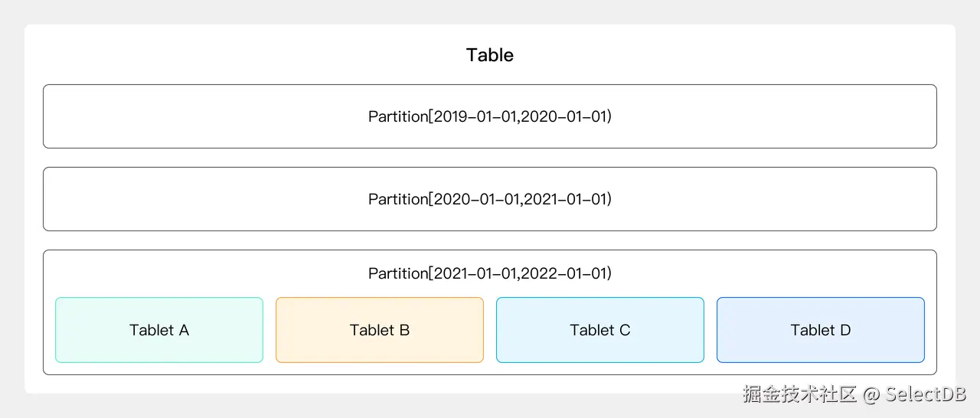Click the Table title text
The width and height of the screenshot is (980, 418).
[x=490, y=55]
